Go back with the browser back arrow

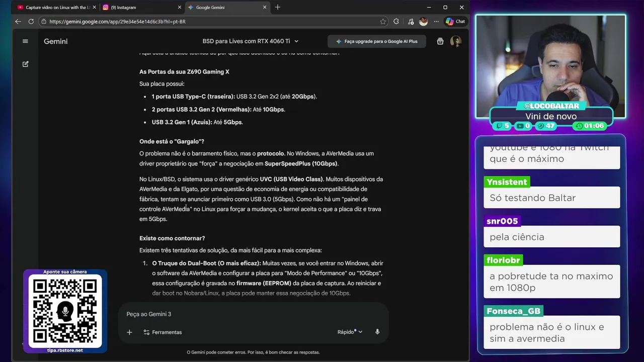18,22
